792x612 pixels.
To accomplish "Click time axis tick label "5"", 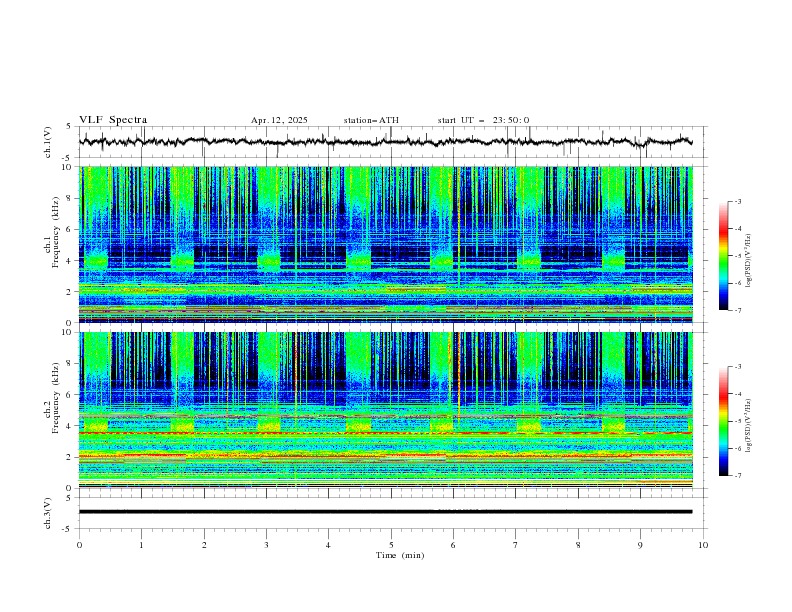I will tap(391, 545).
